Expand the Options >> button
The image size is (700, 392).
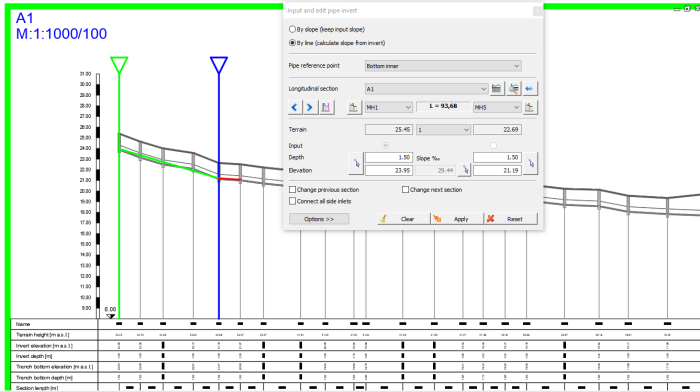[x=319, y=219]
